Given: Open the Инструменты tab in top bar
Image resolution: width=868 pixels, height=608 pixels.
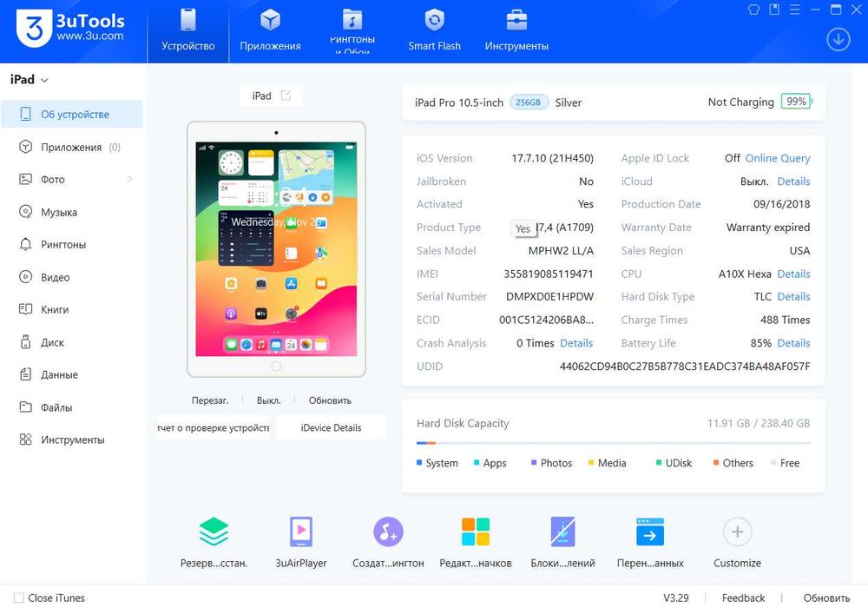Looking at the screenshot, I should (x=516, y=31).
